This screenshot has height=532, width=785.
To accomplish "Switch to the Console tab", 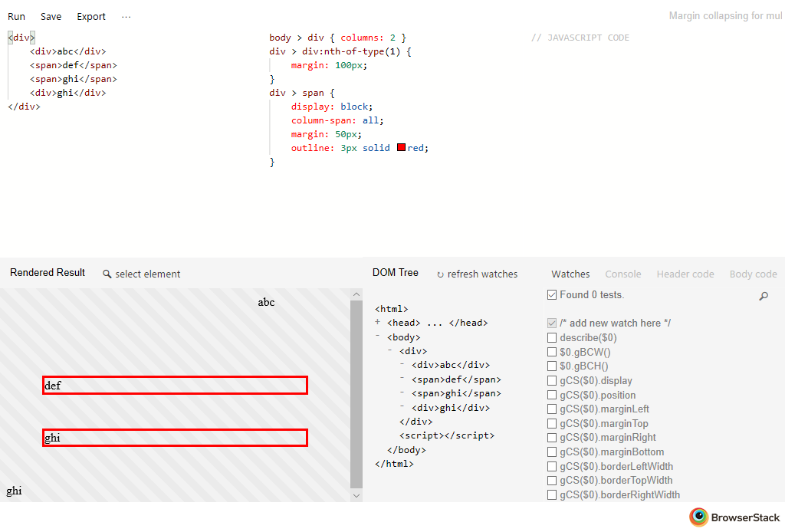I will coord(622,274).
